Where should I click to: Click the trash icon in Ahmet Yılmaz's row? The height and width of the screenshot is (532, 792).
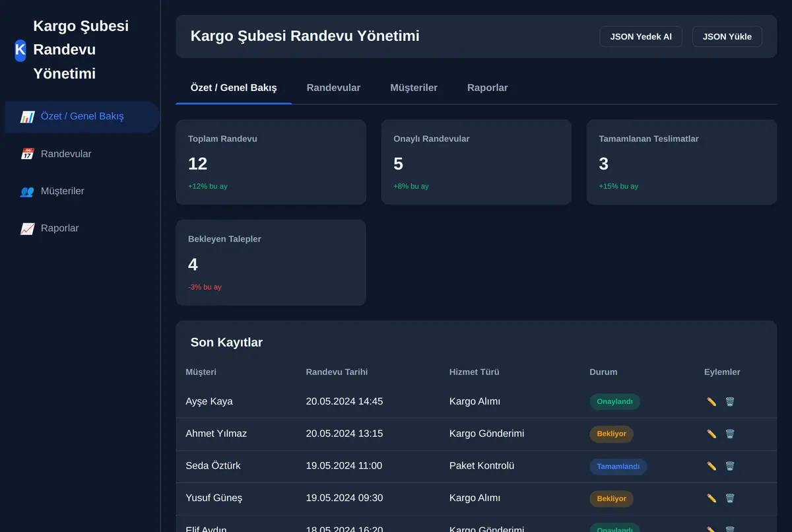coord(730,434)
